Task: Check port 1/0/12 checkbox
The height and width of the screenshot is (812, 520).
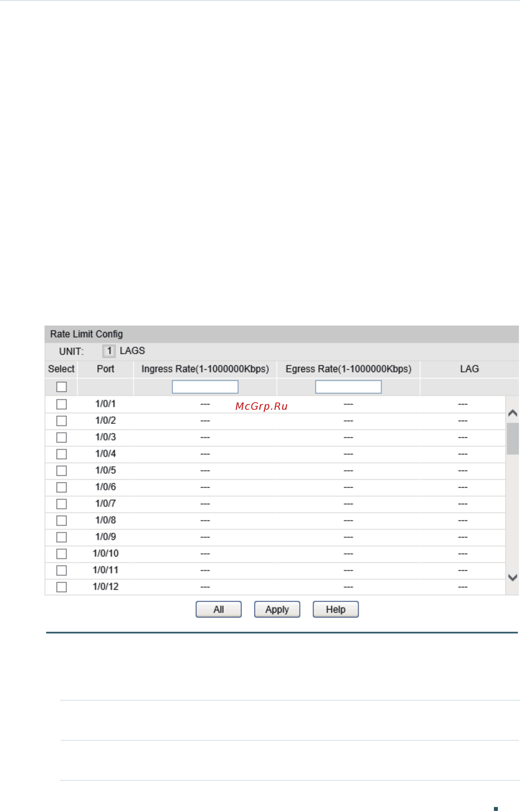Action: (x=61, y=587)
